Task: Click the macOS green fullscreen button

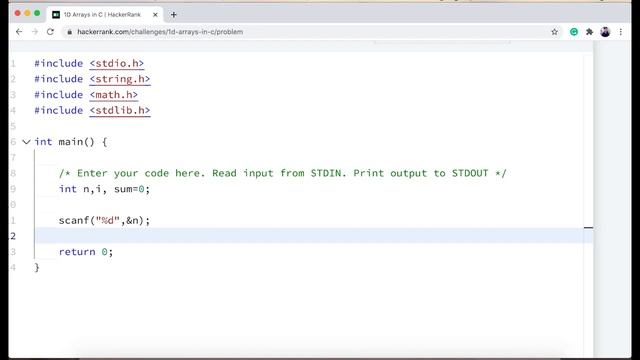Action: tap(37, 13)
